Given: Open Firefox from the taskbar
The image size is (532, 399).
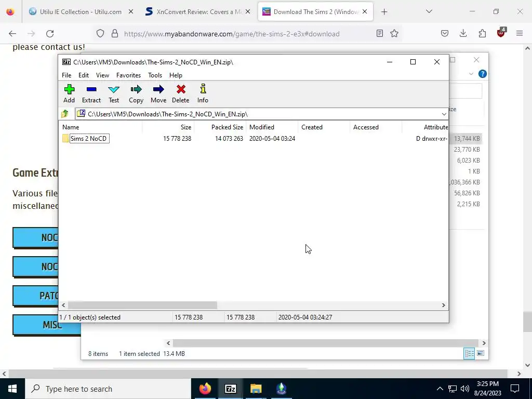Looking at the screenshot, I should 205,389.
